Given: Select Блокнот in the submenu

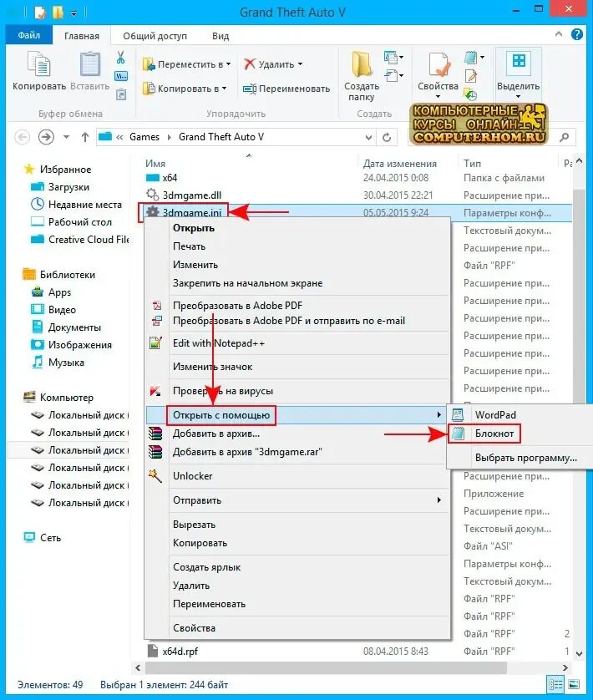Looking at the screenshot, I should click(x=494, y=434).
